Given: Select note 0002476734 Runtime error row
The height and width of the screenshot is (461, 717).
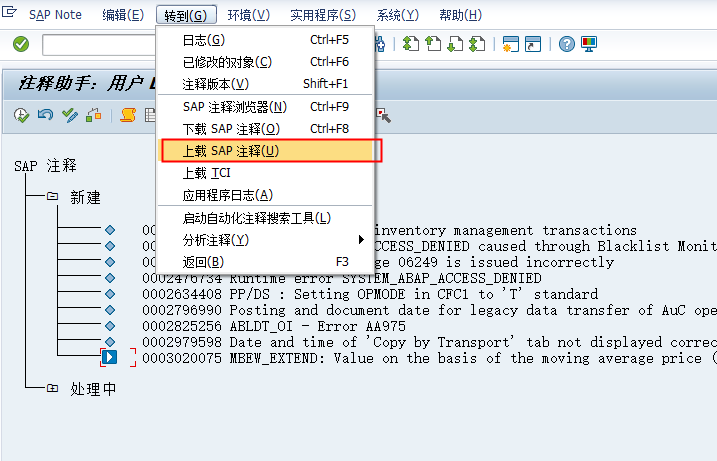Looking at the screenshot, I should coord(342,278).
